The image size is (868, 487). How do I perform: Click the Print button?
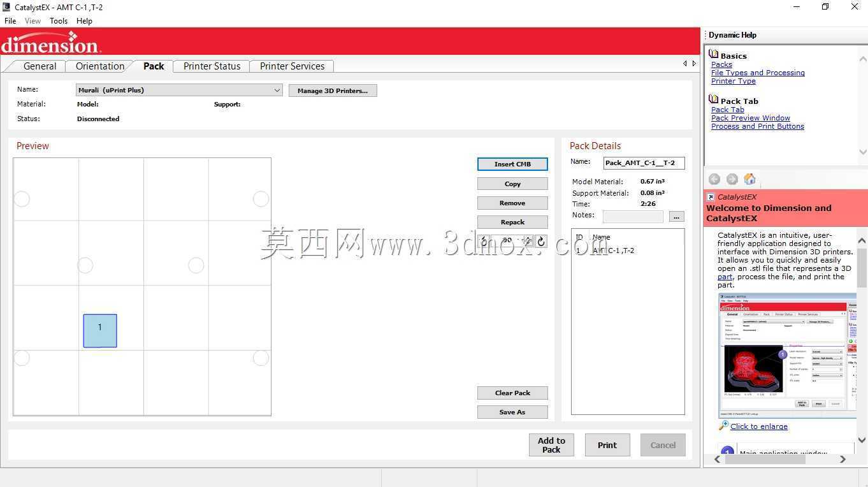point(607,445)
